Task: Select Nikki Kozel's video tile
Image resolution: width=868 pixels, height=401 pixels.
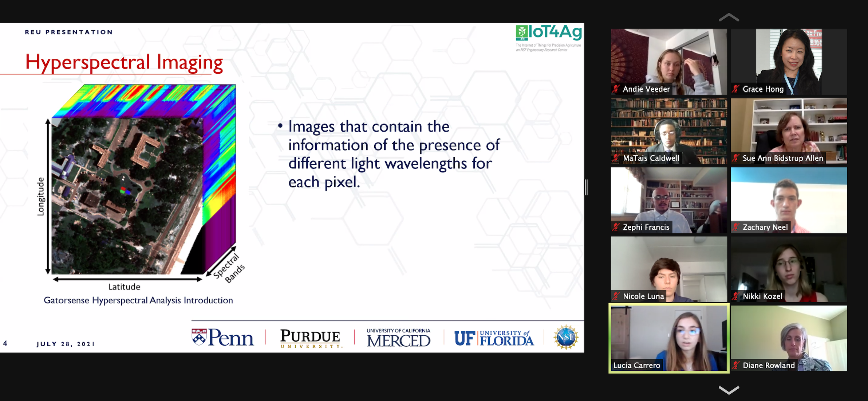Action: point(789,269)
